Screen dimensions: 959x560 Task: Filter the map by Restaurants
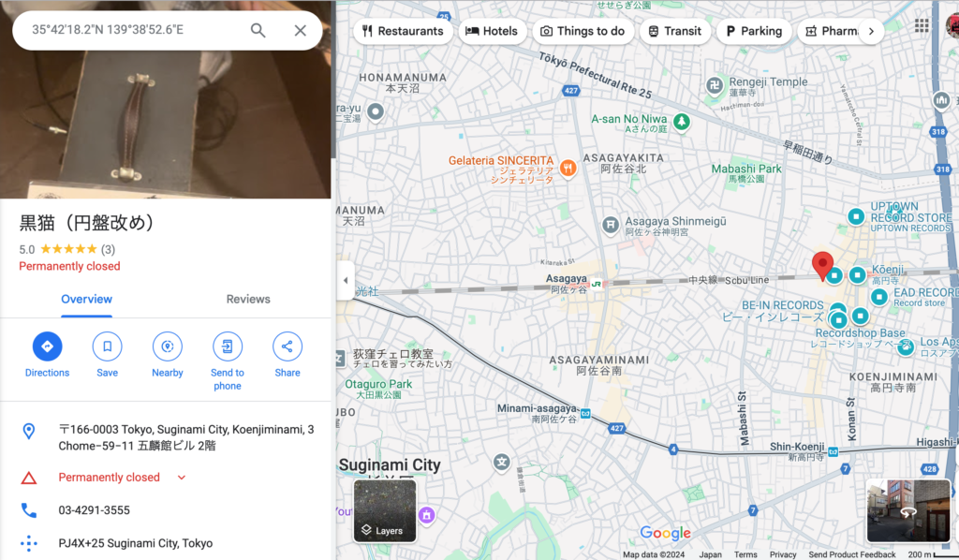(x=403, y=31)
